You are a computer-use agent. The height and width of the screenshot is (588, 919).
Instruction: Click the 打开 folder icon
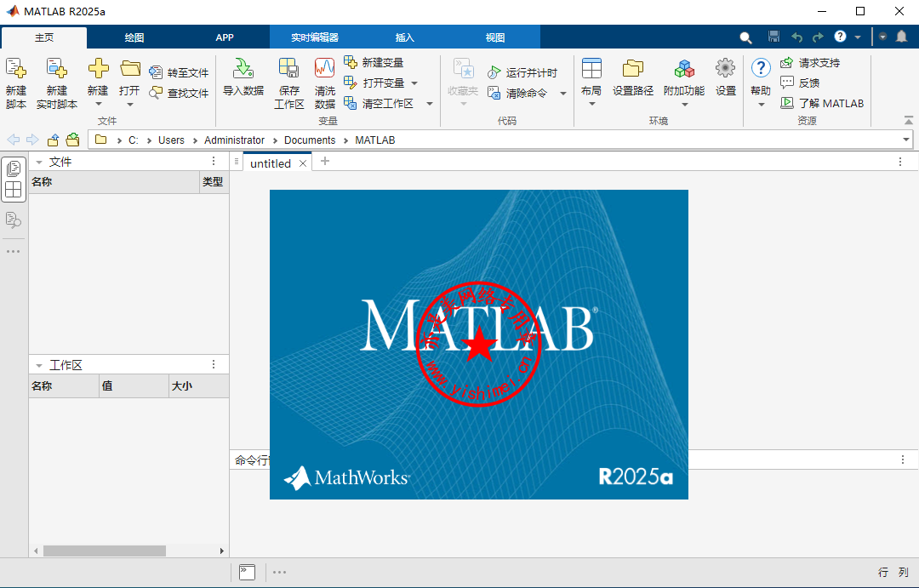click(x=129, y=69)
